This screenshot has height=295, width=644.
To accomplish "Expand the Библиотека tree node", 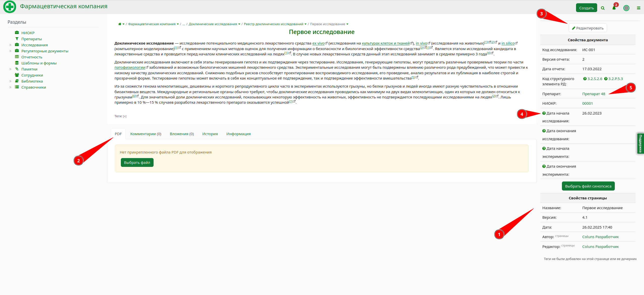I will [x=10, y=81].
